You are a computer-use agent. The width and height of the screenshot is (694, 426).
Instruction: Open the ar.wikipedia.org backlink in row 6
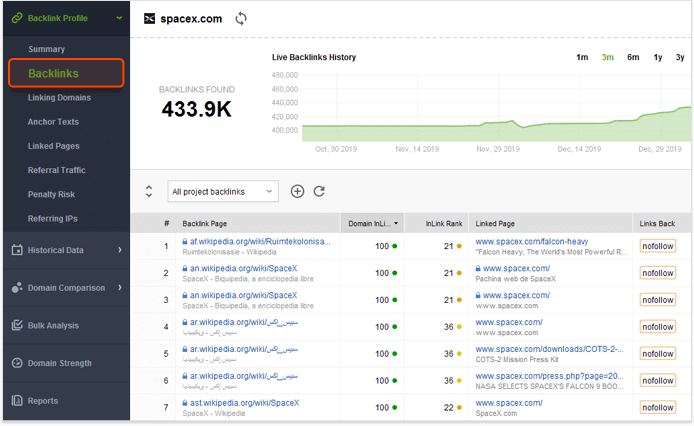(244, 376)
